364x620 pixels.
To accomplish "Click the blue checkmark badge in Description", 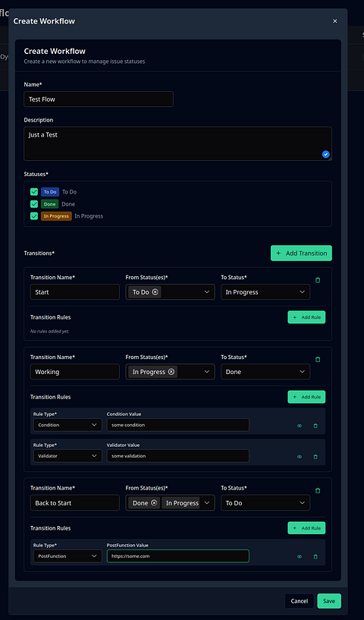I will tap(325, 155).
